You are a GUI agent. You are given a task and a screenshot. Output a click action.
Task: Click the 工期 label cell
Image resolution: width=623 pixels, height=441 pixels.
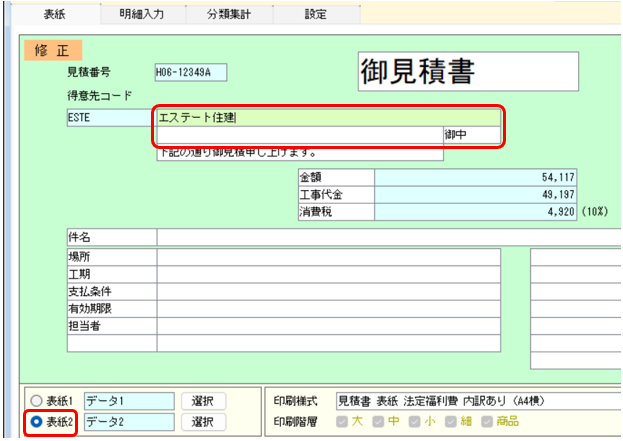coord(112,275)
